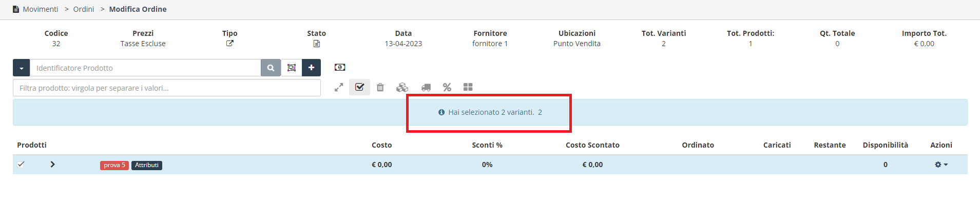Open the dropdown beside Identificatore Prodotto

pyautogui.click(x=22, y=68)
